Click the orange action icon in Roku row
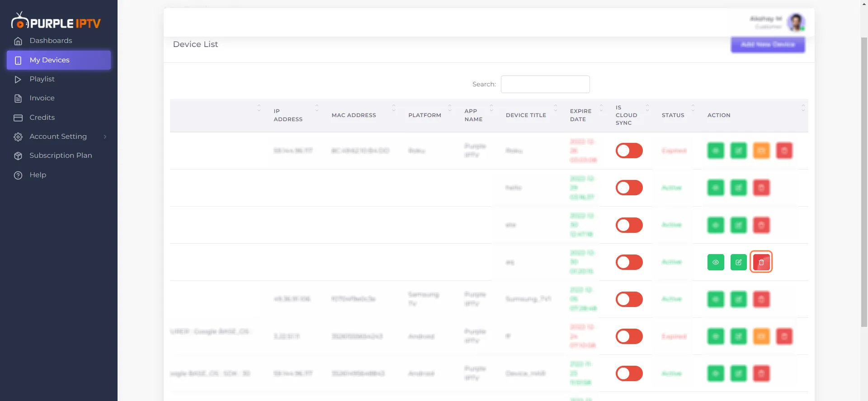The image size is (868, 401). pyautogui.click(x=761, y=151)
